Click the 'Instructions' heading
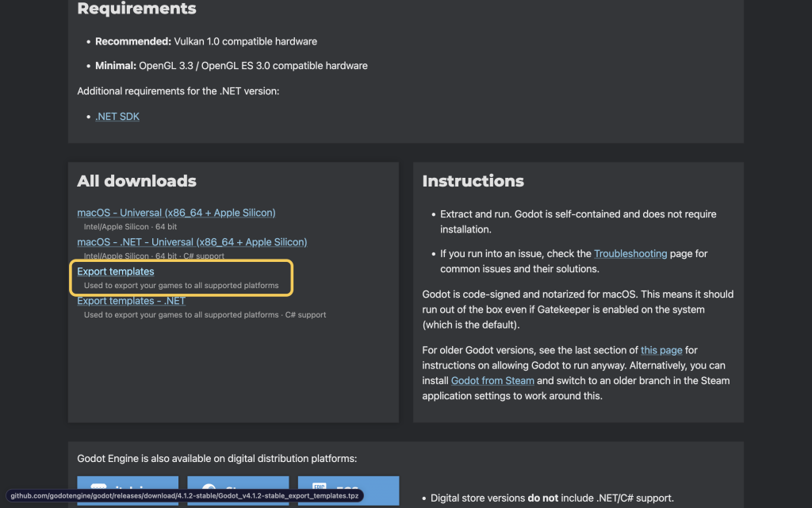812x508 pixels. [473, 181]
